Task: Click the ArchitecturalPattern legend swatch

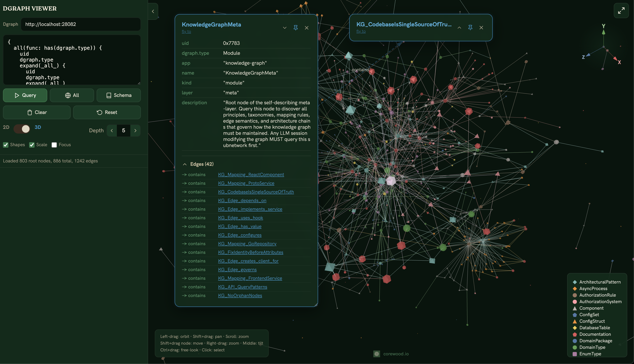Action: [575, 282]
